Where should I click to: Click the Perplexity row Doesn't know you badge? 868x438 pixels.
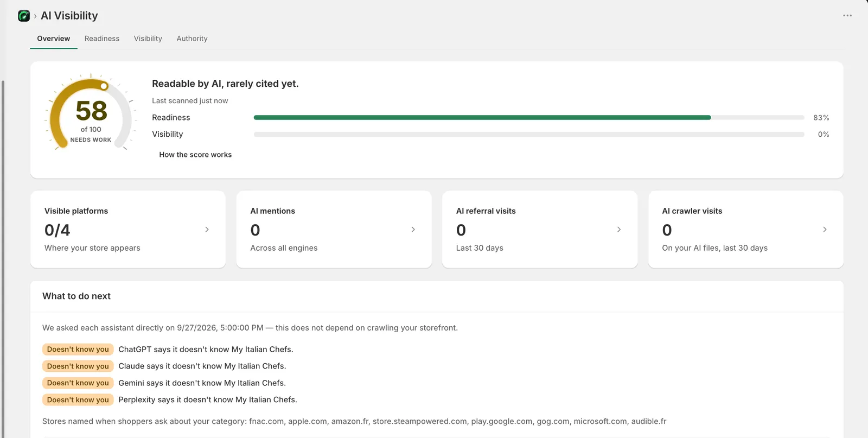coord(78,400)
